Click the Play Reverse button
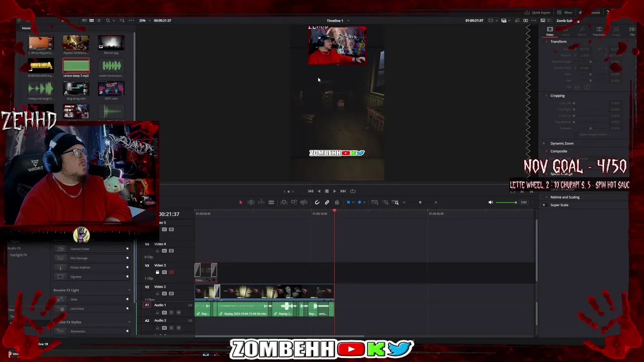 tap(318, 191)
